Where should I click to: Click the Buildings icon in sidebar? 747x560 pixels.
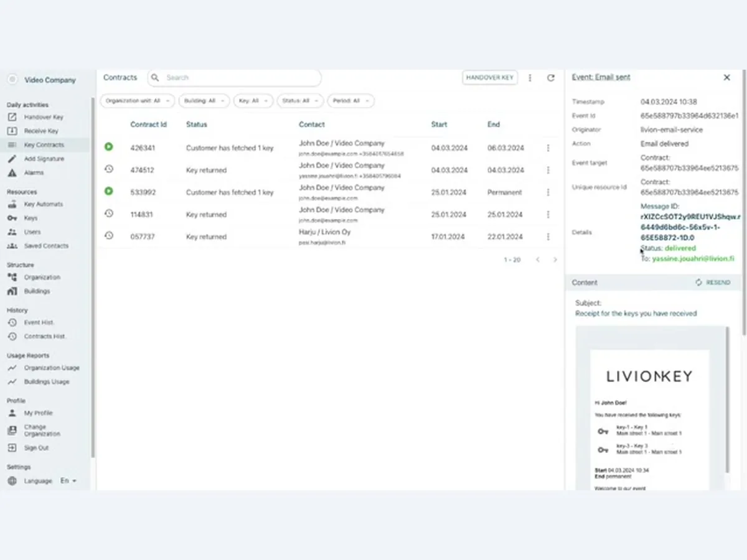pyautogui.click(x=12, y=291)
